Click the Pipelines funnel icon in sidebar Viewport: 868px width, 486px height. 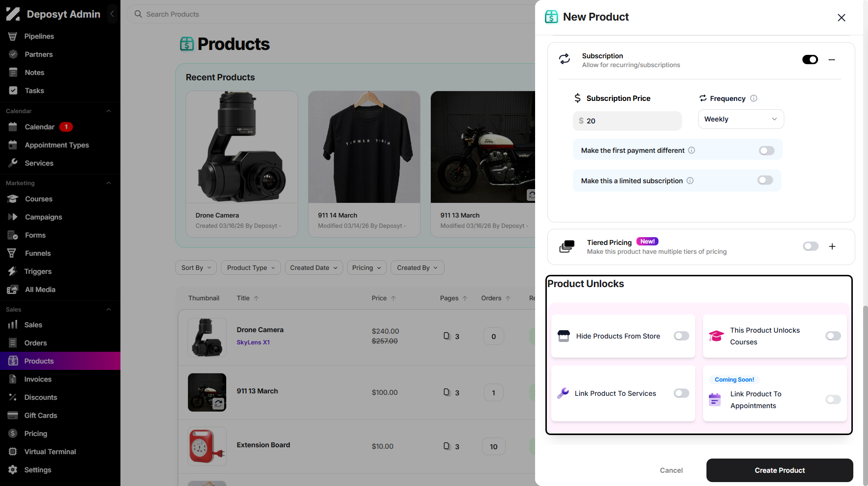pos(13,36)
